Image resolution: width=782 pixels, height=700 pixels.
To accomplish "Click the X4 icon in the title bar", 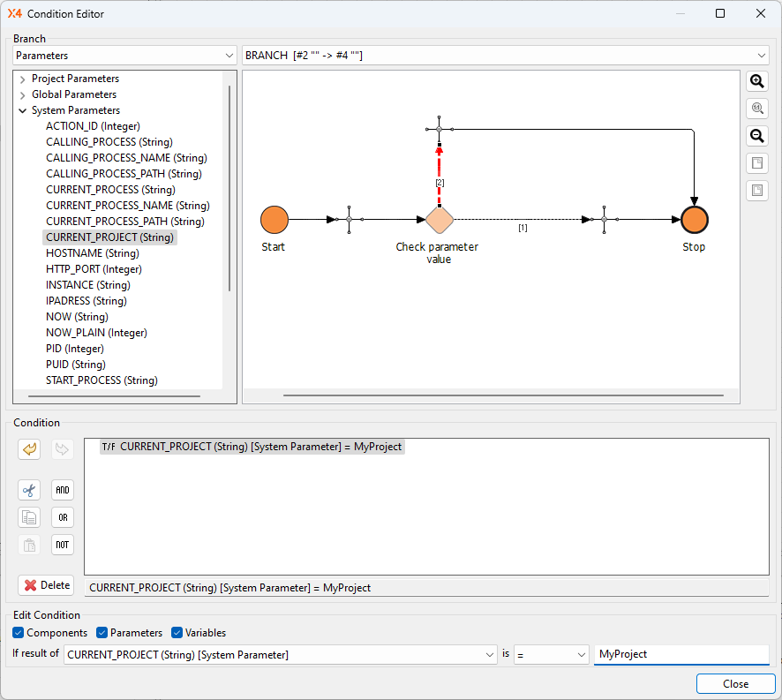I will (x=13, y=13).
